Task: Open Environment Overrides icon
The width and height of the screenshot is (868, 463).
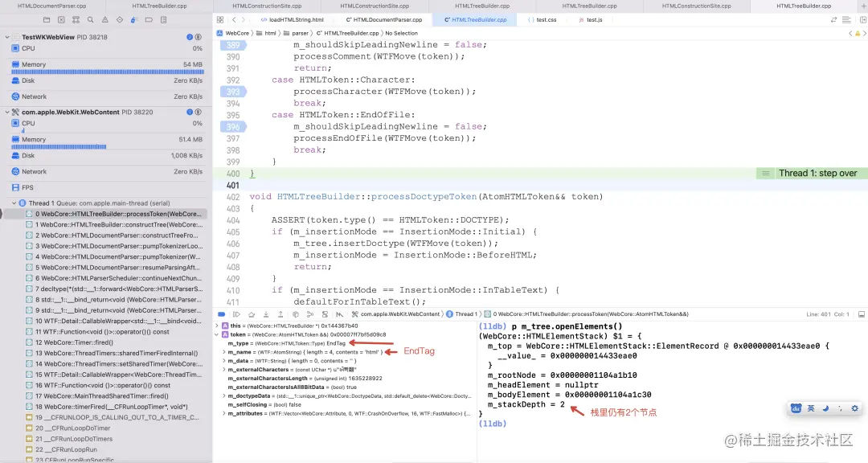Action: point(325,314)
